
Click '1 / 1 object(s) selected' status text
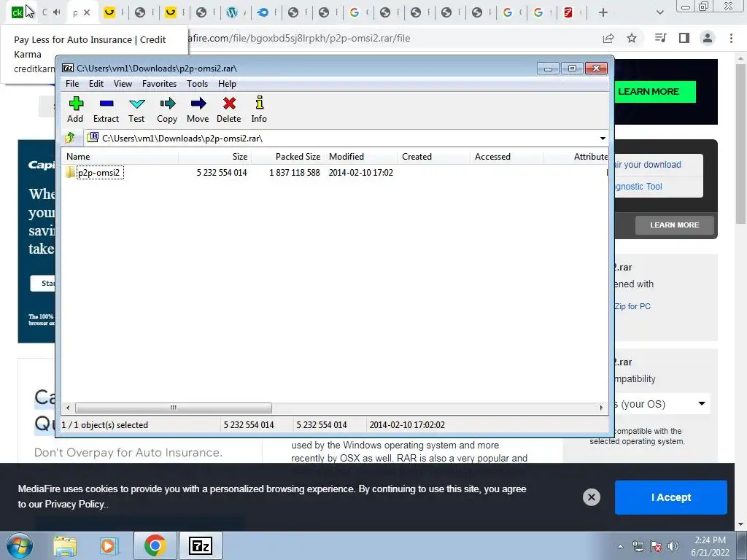(x=105, y=425)
